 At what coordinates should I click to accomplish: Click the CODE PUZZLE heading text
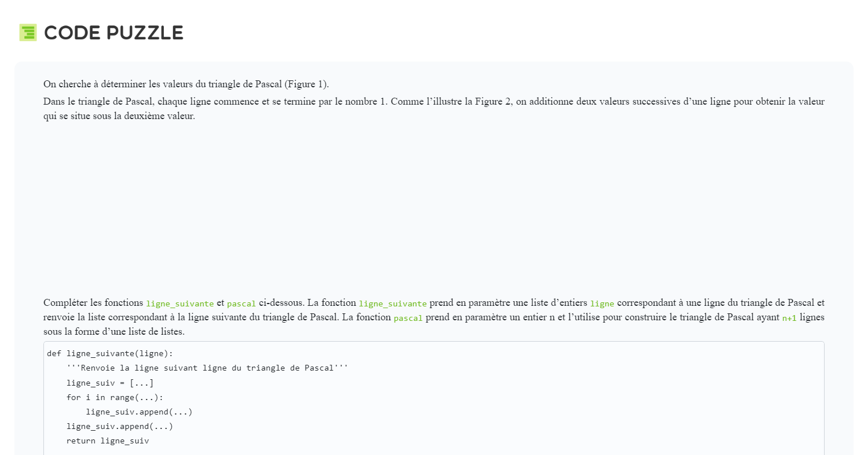click(113, 33)
